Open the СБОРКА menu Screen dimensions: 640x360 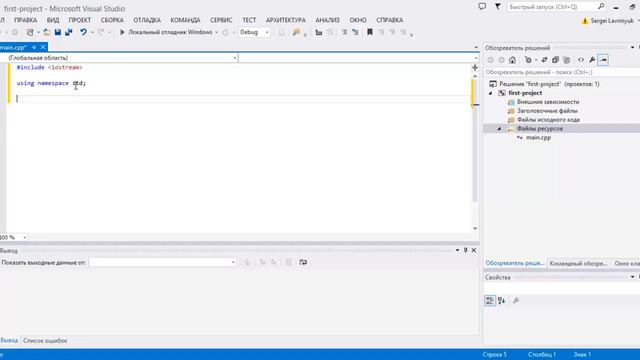click(112, 20)
